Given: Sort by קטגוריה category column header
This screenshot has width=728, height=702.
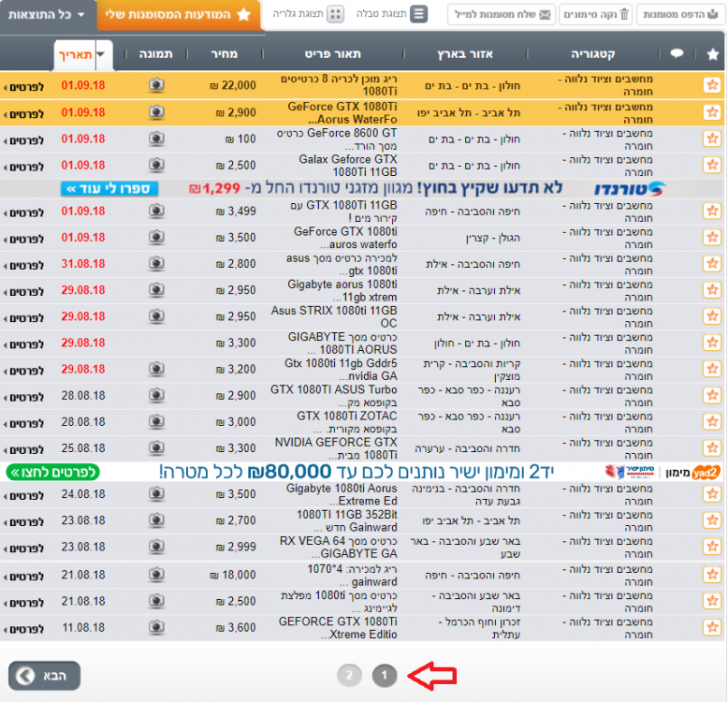Looking at the screenshot, I should [593, 54].
